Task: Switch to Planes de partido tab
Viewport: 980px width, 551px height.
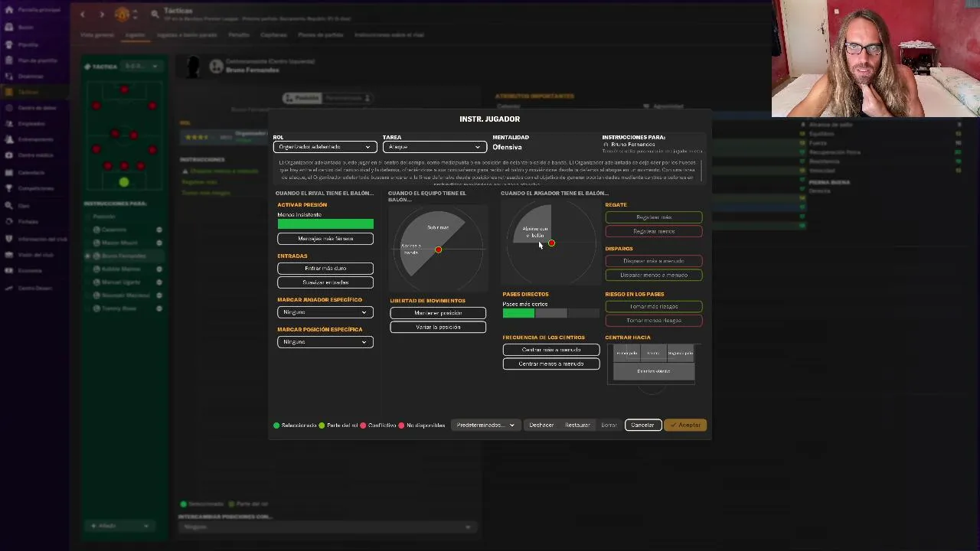Action: pos(321,35)
